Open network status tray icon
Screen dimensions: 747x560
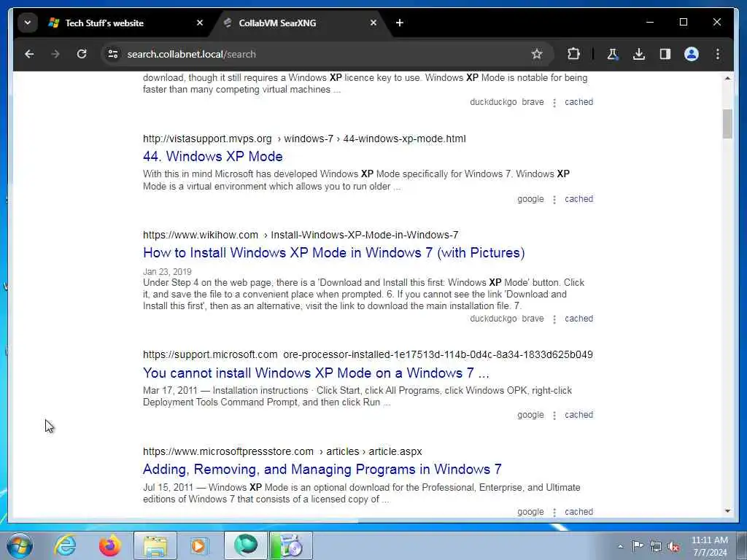tap(656, 546)
